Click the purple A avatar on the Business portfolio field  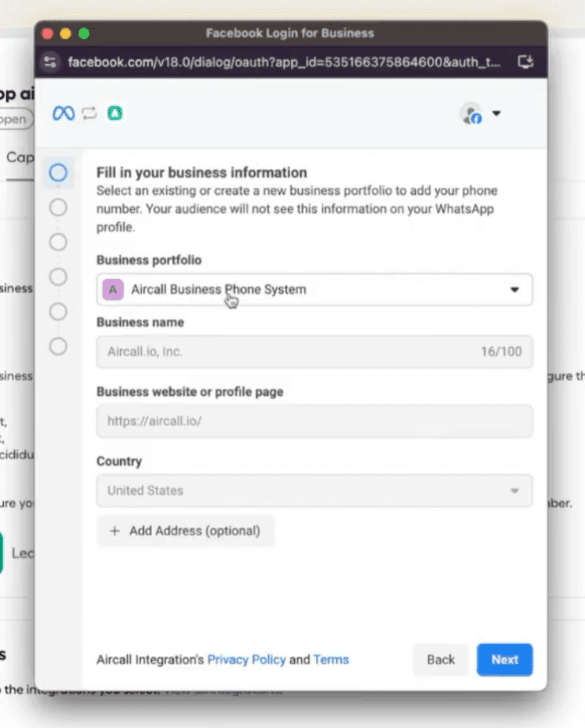[x=112, y=289]
